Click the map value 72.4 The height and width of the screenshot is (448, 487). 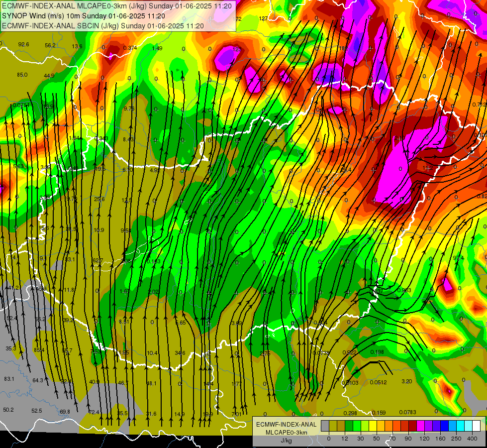pos(94,412)
